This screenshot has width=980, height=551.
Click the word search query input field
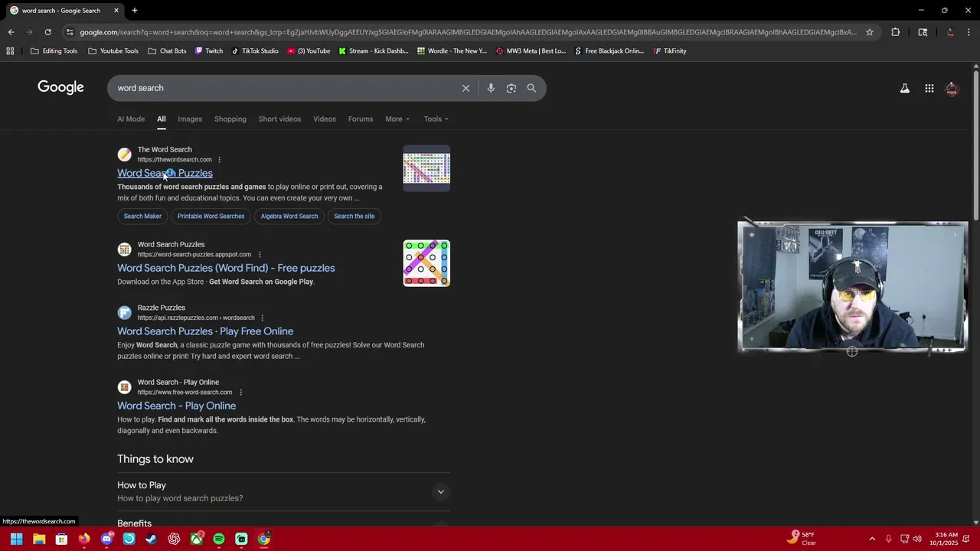[283, 88]
